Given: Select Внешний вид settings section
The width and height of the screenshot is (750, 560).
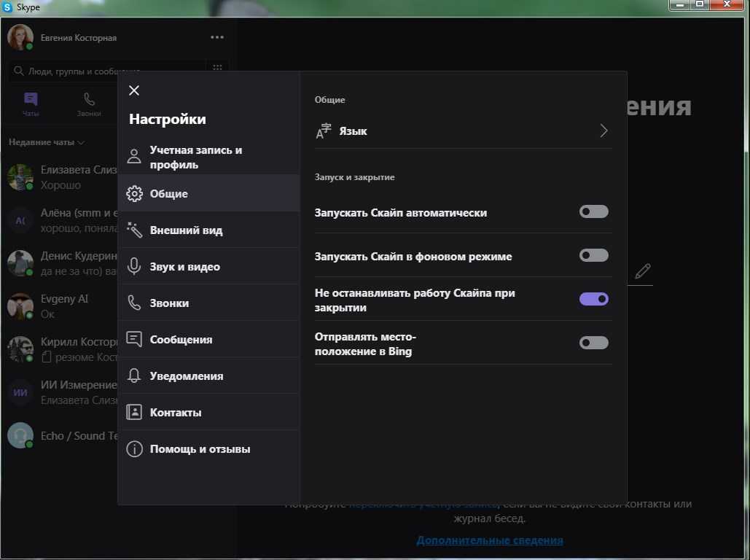Looking at the screenshot, I should (186, 230).
